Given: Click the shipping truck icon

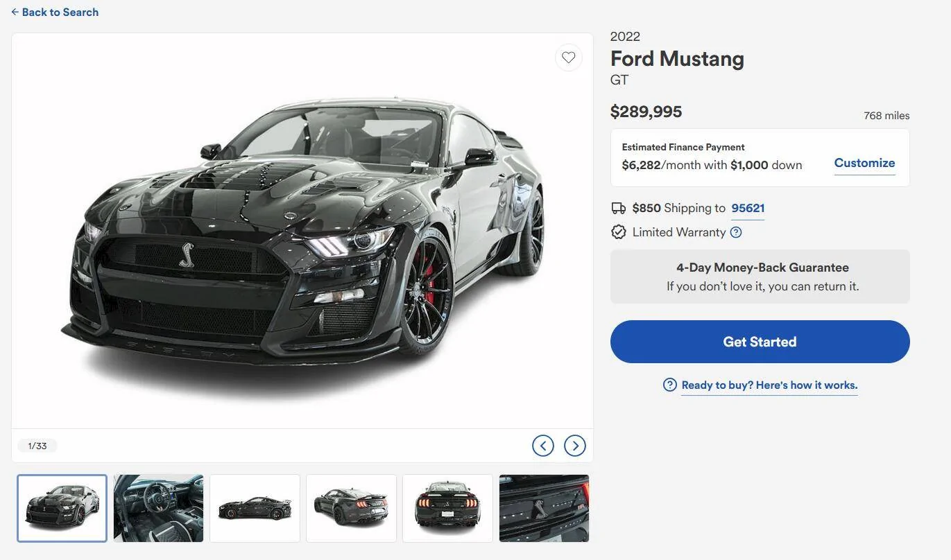Looking at the screenshot, I should click(618, 208).
